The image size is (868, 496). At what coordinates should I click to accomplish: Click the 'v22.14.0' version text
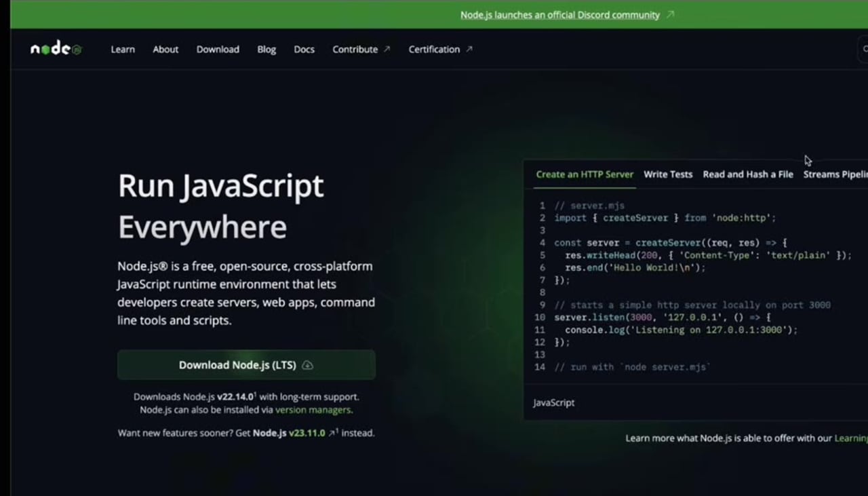click(x=235, y=397)
